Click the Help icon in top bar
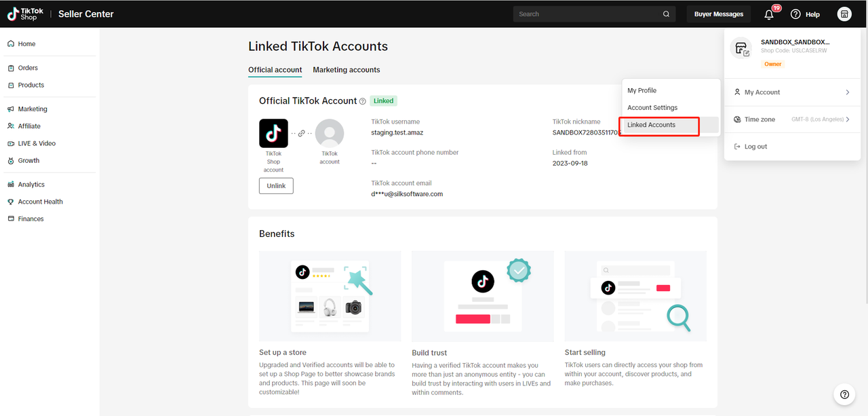Image resolution: width=868 pixels, height=416 pixels. [x=796, y=14]
